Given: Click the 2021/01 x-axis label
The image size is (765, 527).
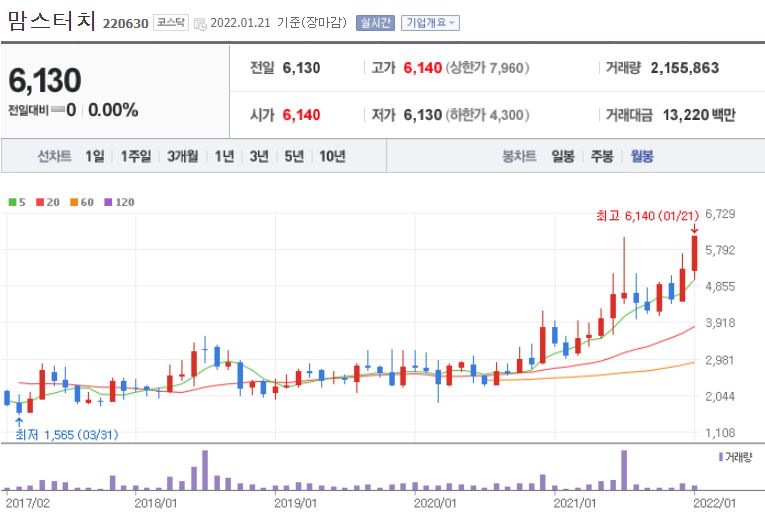Looking at the screenshot, I should click(575, 503).
